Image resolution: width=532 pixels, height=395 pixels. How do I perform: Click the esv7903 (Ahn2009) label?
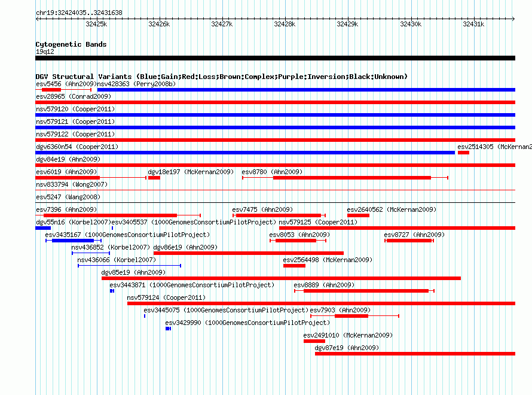pyautogui.click(x=340, y=310)
